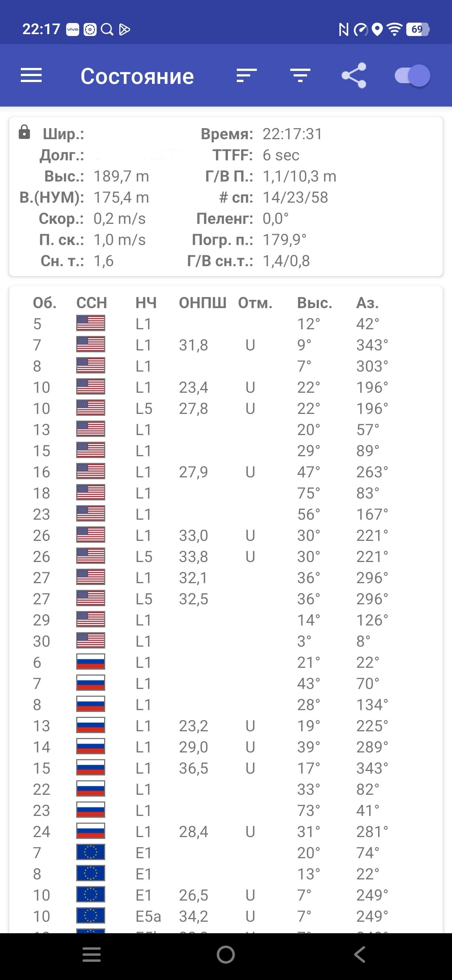Image resolution: width=452 pixels, height=980 pixels.
Task: Tap the 'Выс.' column header
Action: [314, 303]
